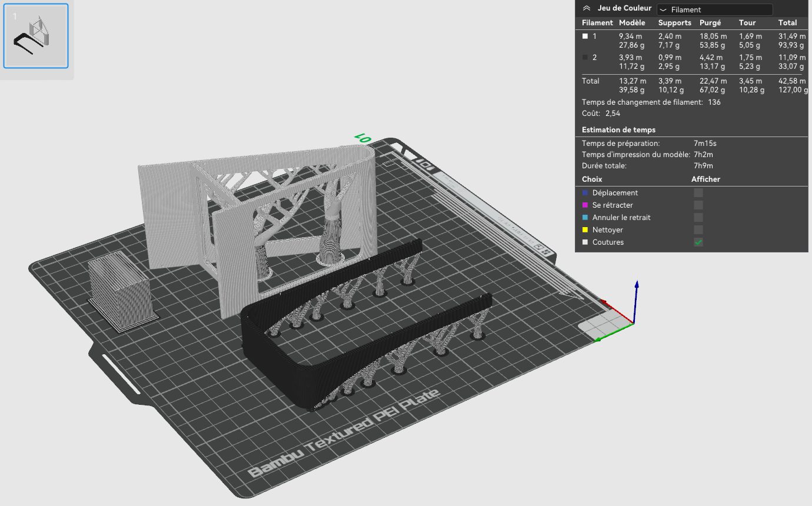Click the cyan Annuler le retrait icon

coord(585,218)
